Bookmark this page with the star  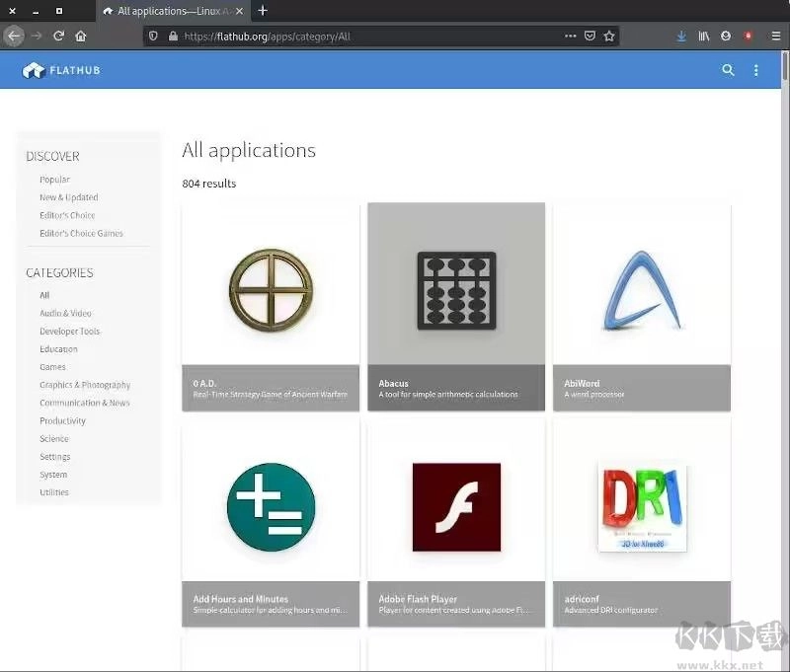(x=609, y=36)
